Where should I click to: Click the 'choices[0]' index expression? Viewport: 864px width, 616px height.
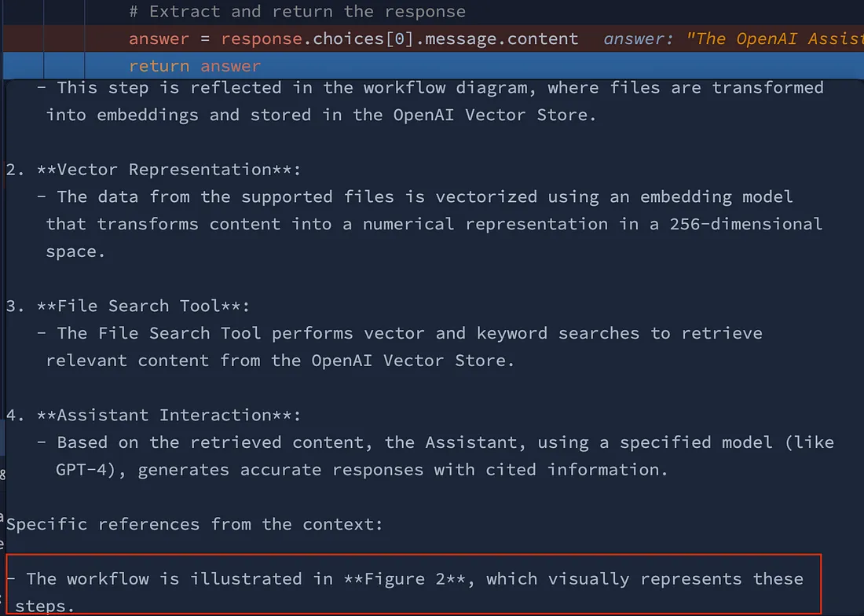pos(363,39)
